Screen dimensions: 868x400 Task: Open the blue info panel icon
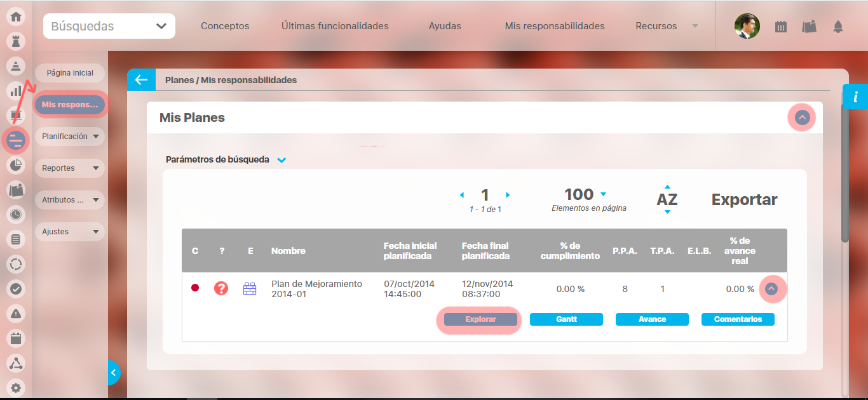pyautogui.click(x=855, y=97)
